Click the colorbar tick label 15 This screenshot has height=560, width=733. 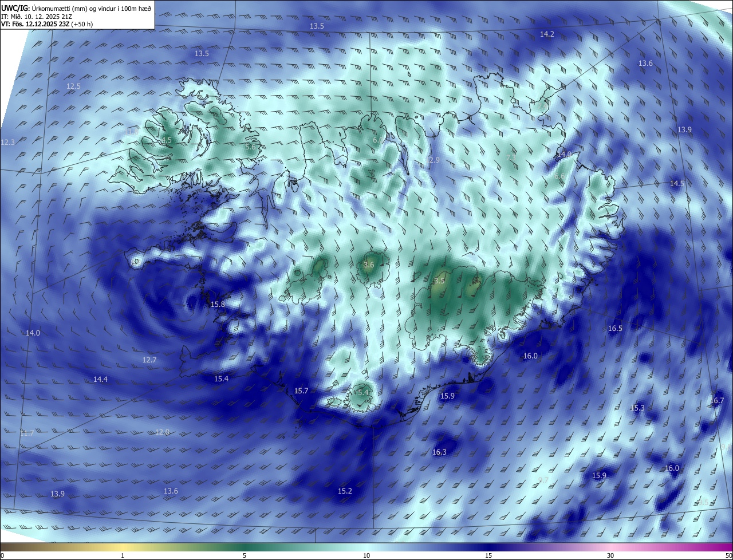pyautogui.click(x=488, y=555)
